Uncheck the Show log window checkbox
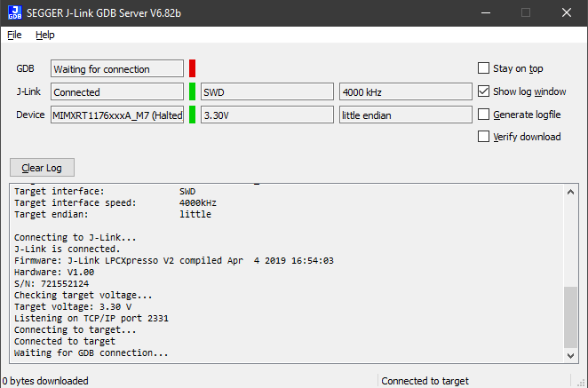The width and height of the screenshot is (588, 388). pyautogui.click(x=484, y=91)
